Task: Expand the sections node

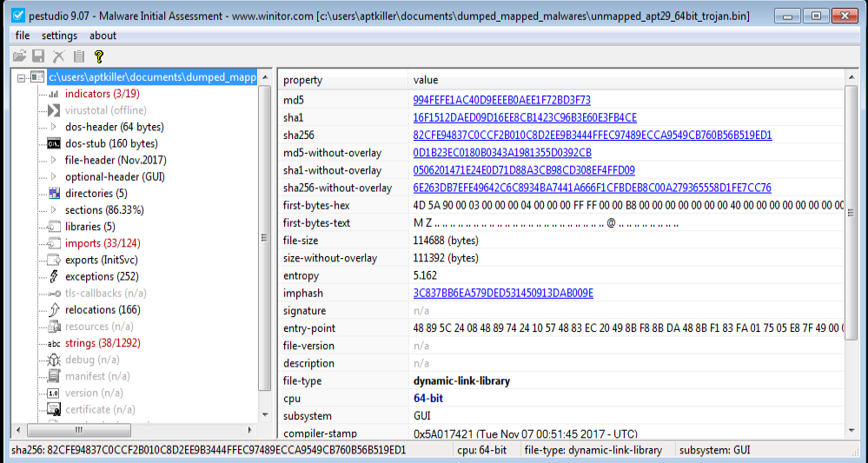Action: point(54,210)
